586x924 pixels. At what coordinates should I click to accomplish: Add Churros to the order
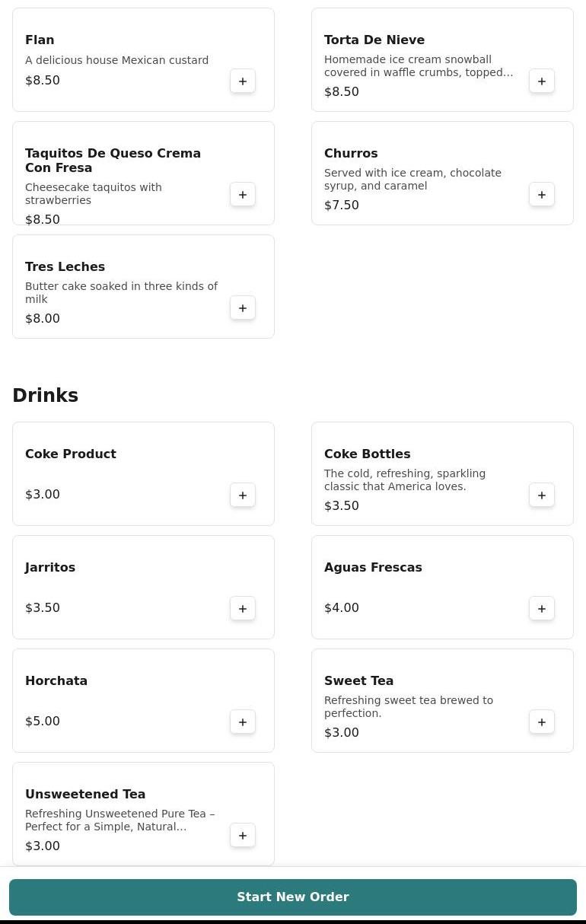coord(542,195)
